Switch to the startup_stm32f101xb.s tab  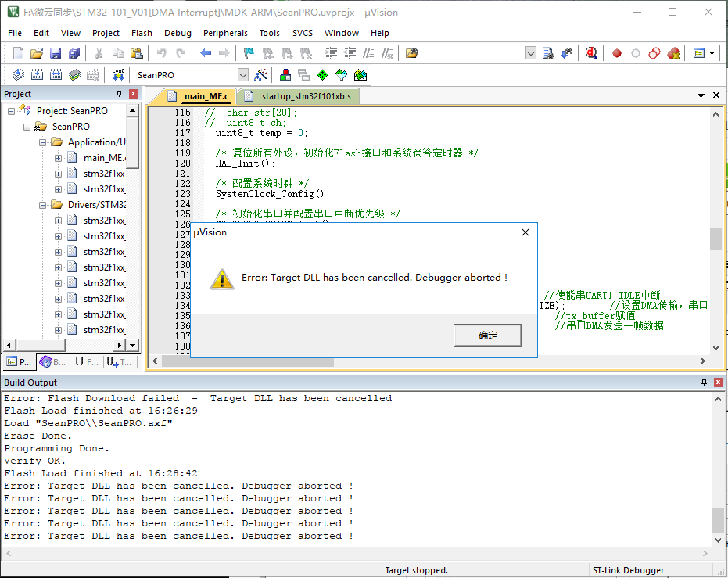[x=299, y=96]
